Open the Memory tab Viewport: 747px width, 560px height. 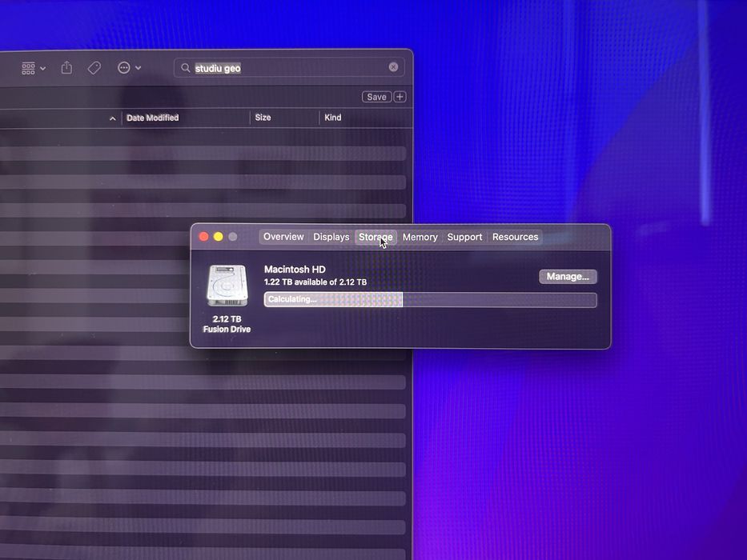420,237
